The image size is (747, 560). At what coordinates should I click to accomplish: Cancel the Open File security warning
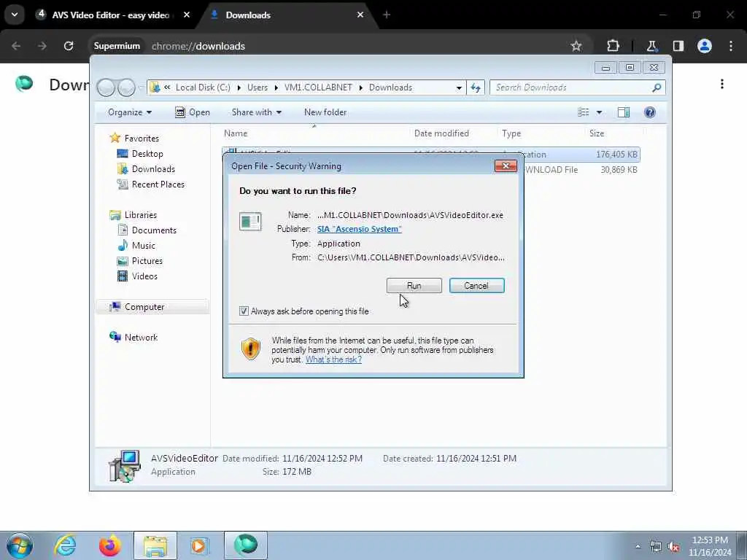tap(476, 286)
